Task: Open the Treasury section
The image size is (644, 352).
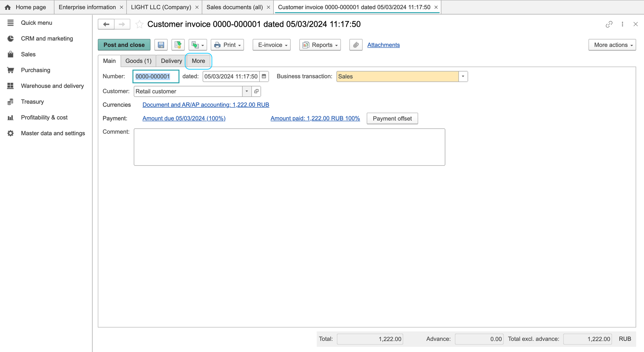Action: click(x=32, y=102)
